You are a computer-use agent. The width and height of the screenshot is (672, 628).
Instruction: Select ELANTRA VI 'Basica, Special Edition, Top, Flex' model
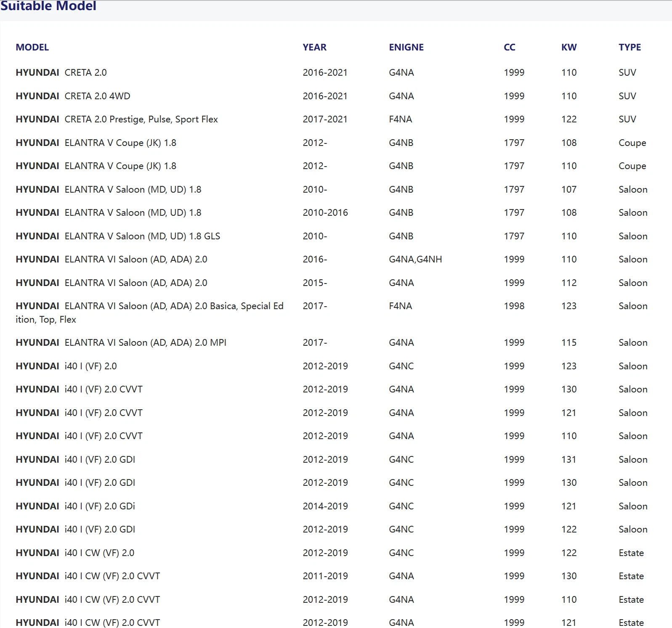[149, 313]
